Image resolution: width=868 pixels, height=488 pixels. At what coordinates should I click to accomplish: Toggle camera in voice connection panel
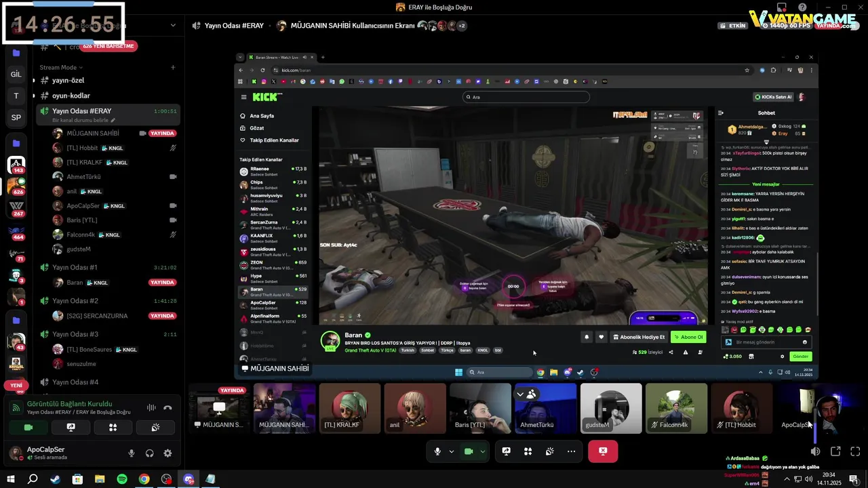tap(28, 428)
